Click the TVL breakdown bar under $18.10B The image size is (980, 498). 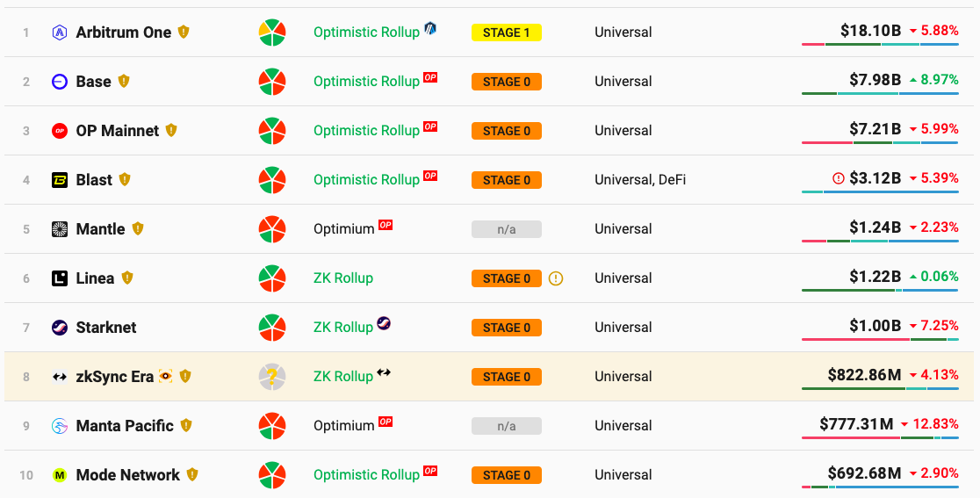tap(880, 44)
